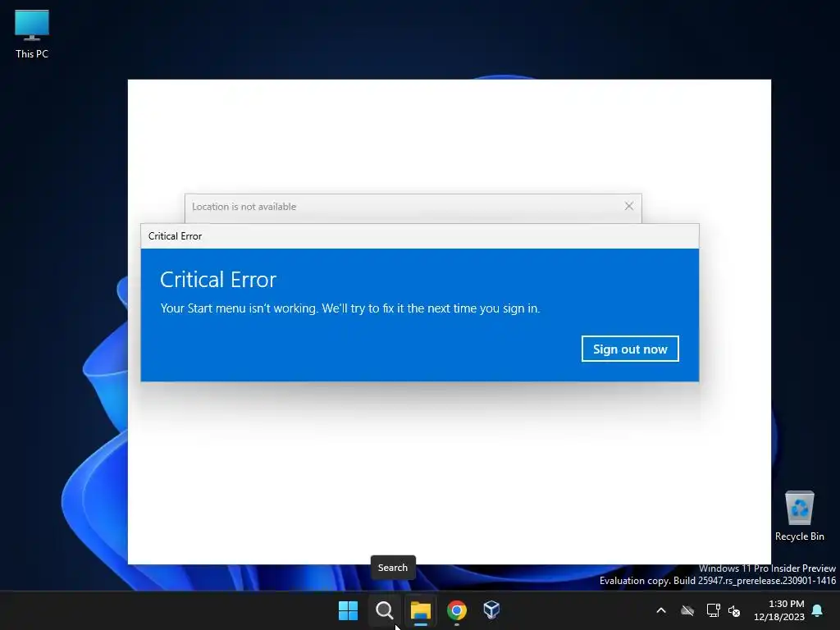Screen dimensions: 840x630
Task: Show hidden icons in system tray
Action: [661, 610]
